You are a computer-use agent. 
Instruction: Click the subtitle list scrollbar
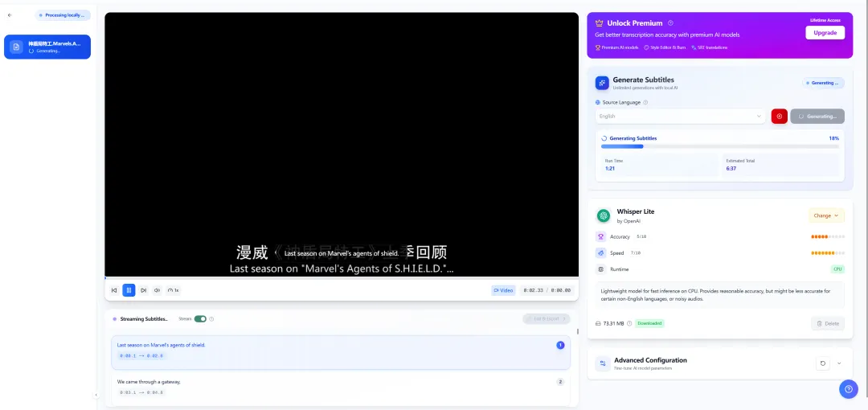[x=577, y=332]
